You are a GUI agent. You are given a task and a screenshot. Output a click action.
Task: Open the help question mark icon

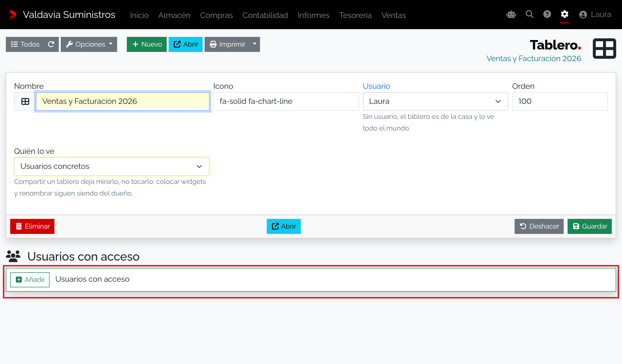pyautogui.click(x=547, y=14)
